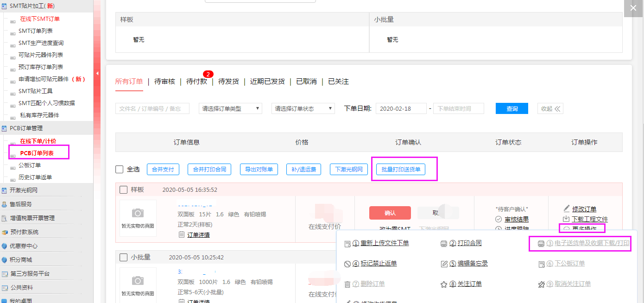Click the re-upload icon for 重新上传文件下单

(x=347, y=243)
